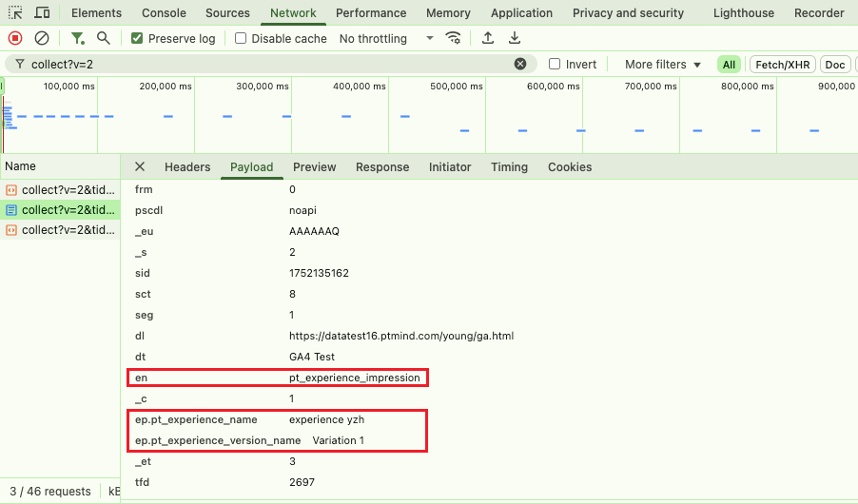The image size is (858, 504).
Task: Clear the network log
Action: point(42,38)
